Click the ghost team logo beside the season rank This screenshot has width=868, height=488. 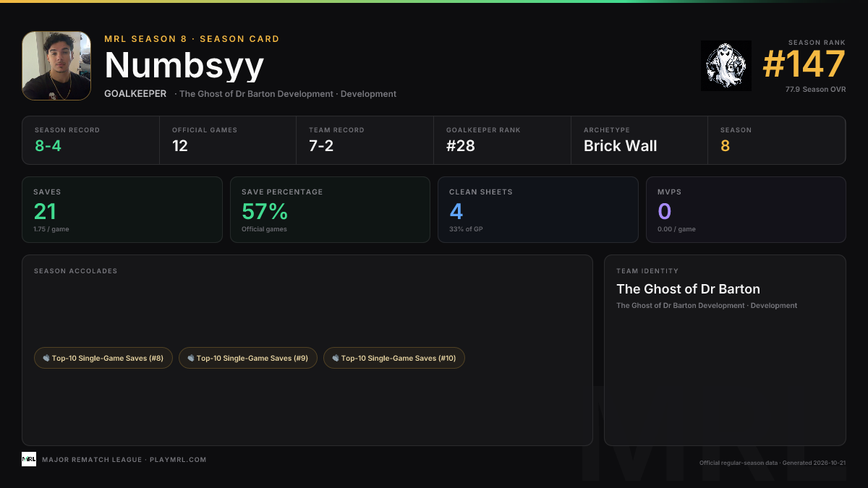pyautogui.click(x=726, y=66)
